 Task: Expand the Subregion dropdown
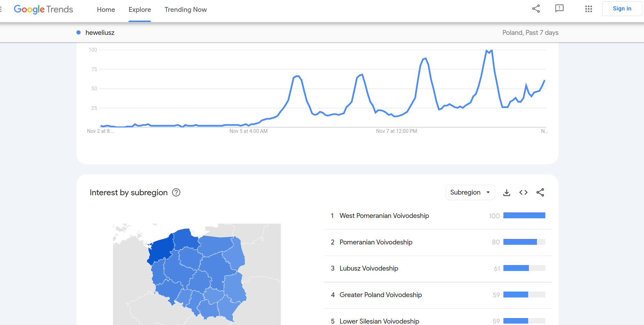pos(470,192)
